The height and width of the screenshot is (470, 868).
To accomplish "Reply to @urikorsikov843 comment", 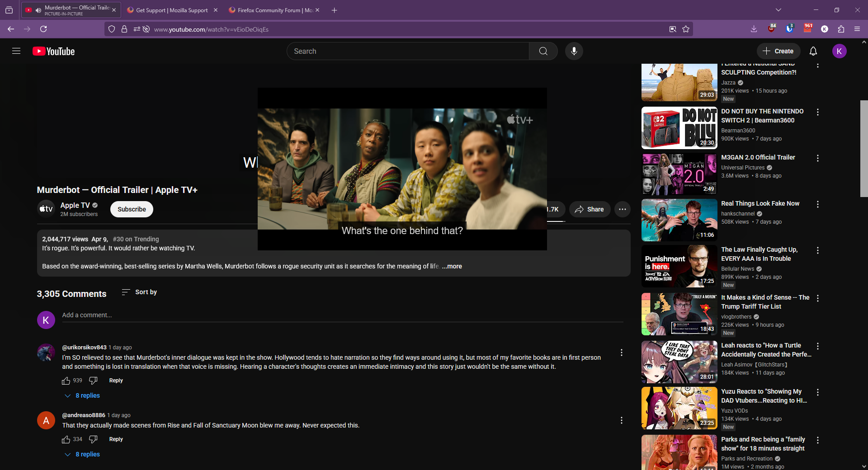I will click(116, 381).
